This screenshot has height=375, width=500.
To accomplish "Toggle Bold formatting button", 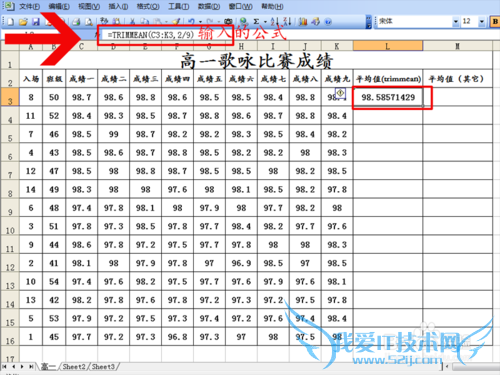I will pyautogui.click(x=495, y=22).
